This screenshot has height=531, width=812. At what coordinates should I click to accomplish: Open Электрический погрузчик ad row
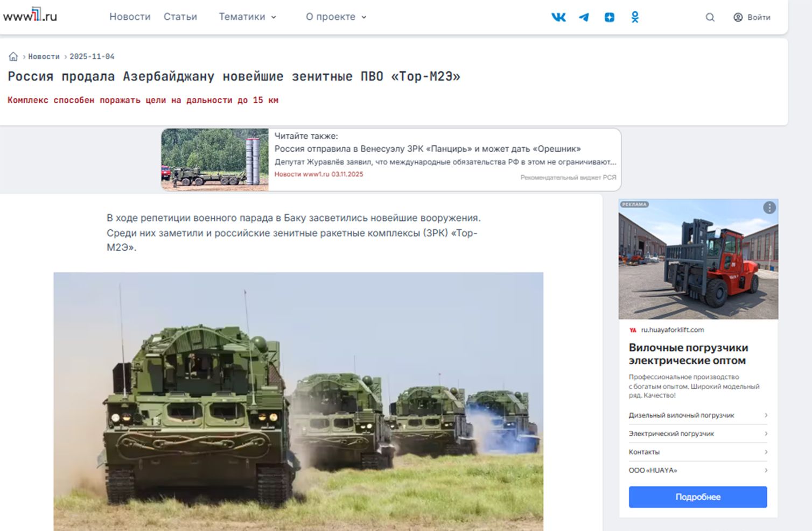[697, 434]
